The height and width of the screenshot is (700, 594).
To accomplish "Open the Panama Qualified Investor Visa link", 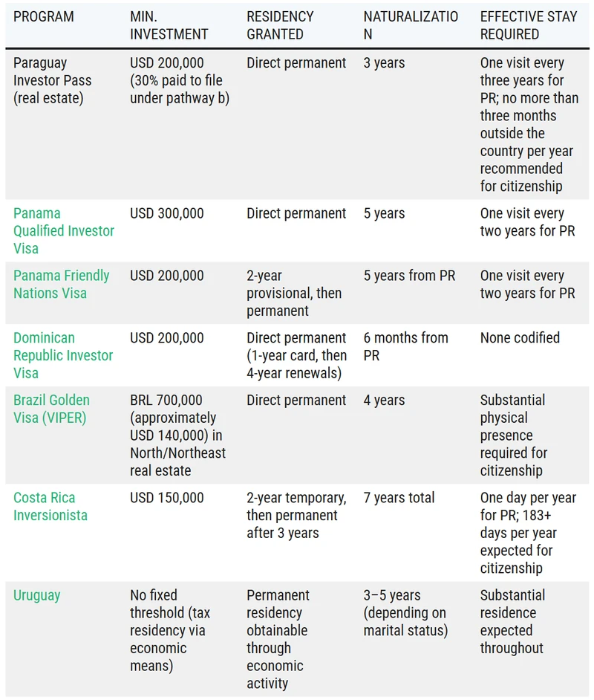I will tap(64, 230).
